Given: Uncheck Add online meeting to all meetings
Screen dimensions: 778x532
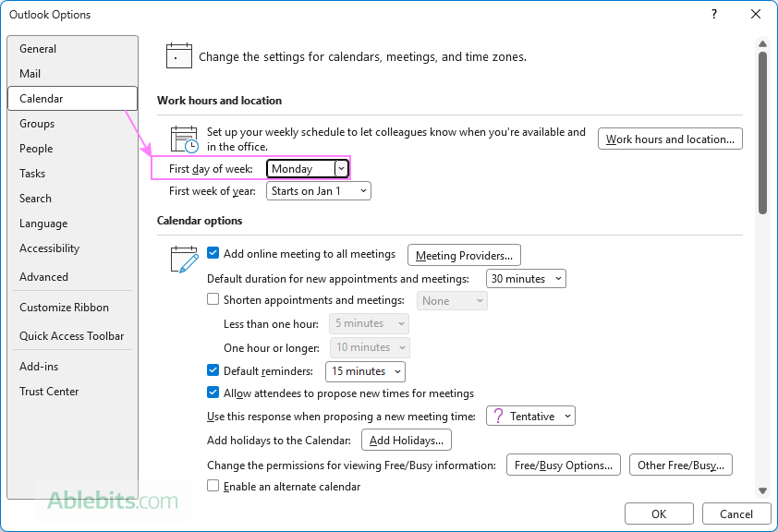Looking at the screenshot, I should tap(213, 253).
